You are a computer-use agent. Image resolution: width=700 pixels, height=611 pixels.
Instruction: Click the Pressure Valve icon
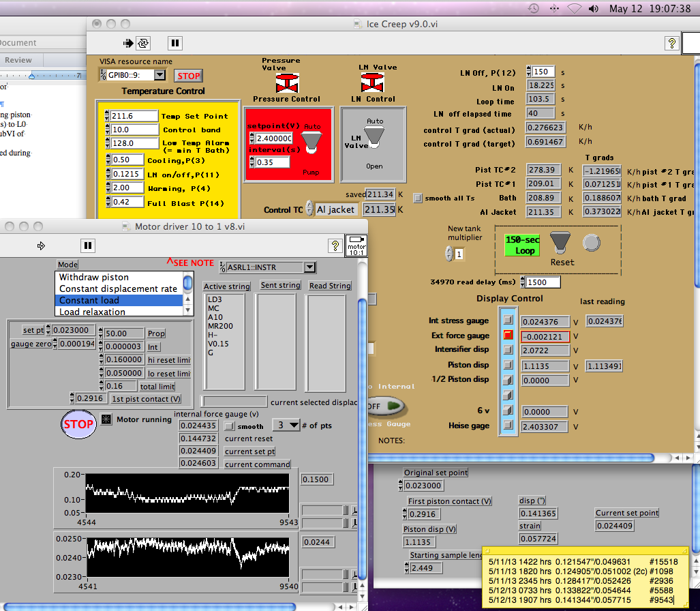click(x=286, y=83)
